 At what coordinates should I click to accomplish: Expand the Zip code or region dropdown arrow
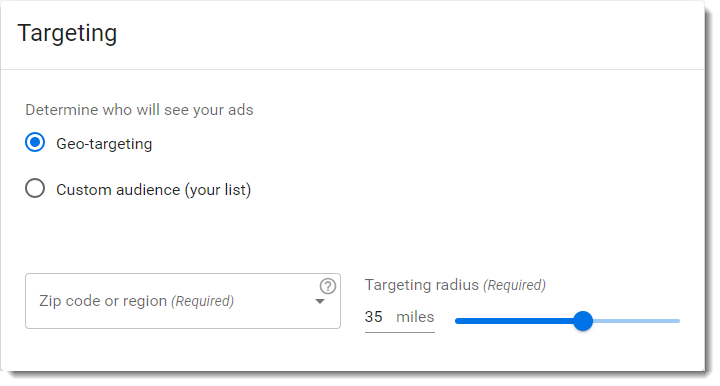point(320,302)
